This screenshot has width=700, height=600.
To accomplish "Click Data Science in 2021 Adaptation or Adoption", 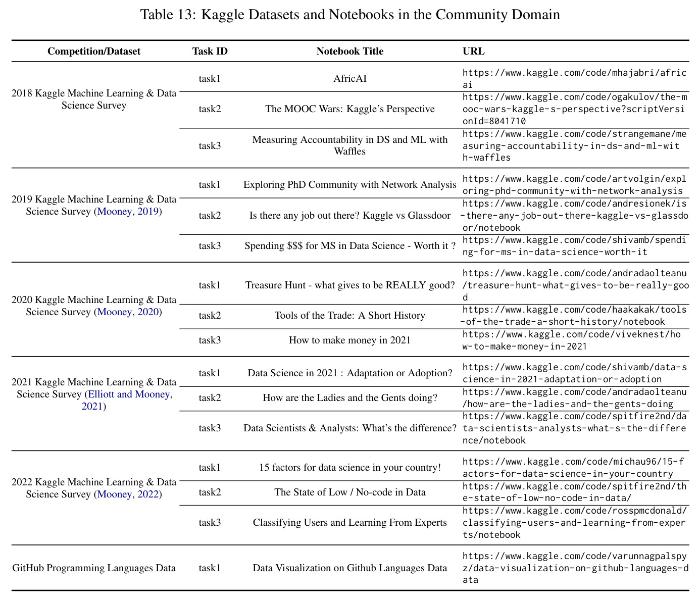I will 350,373.
